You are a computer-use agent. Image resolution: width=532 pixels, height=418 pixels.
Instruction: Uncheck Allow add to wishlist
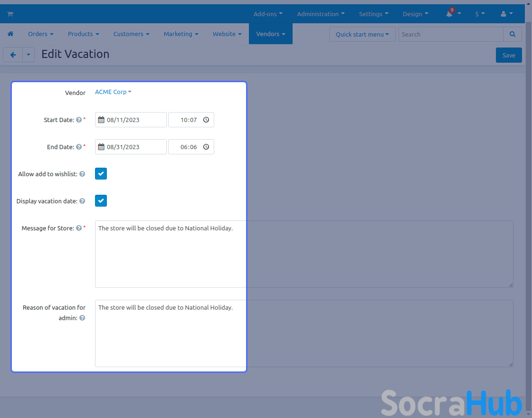coord(101,174)
